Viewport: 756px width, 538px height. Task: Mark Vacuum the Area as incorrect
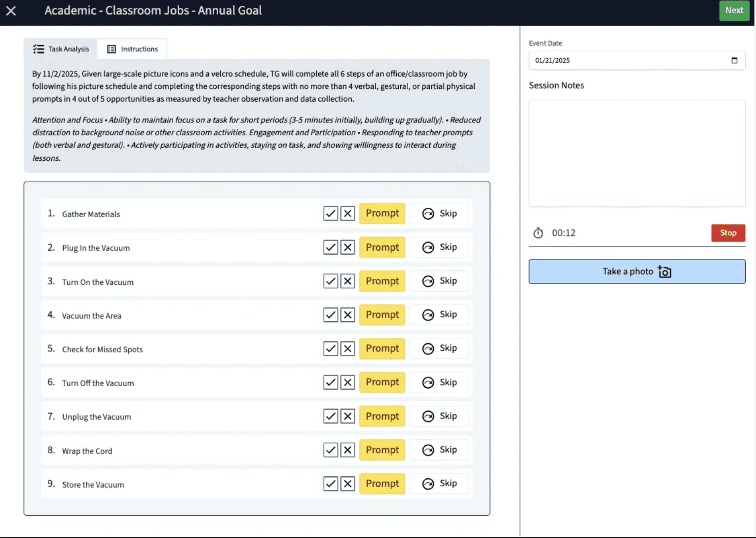pyautogui.click(x=348, y=315)
